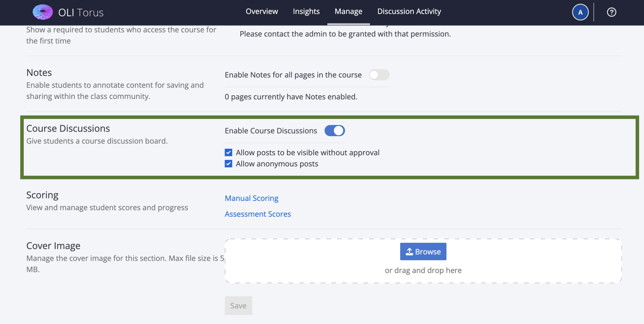Click the OLI Torus logo icon
Image resolution: width=644 pixels, height=324 pixels.
pos(43,12)
